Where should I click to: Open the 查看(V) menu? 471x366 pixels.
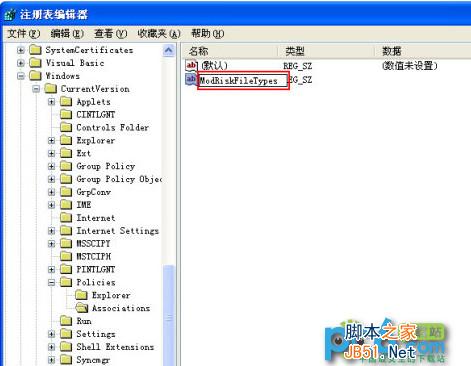(111, 34)
